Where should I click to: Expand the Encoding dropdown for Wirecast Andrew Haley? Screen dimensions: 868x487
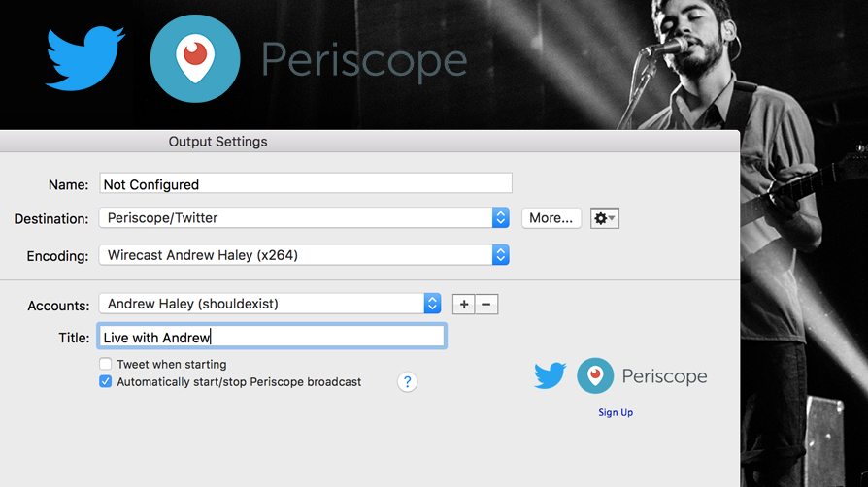[304, 255]
